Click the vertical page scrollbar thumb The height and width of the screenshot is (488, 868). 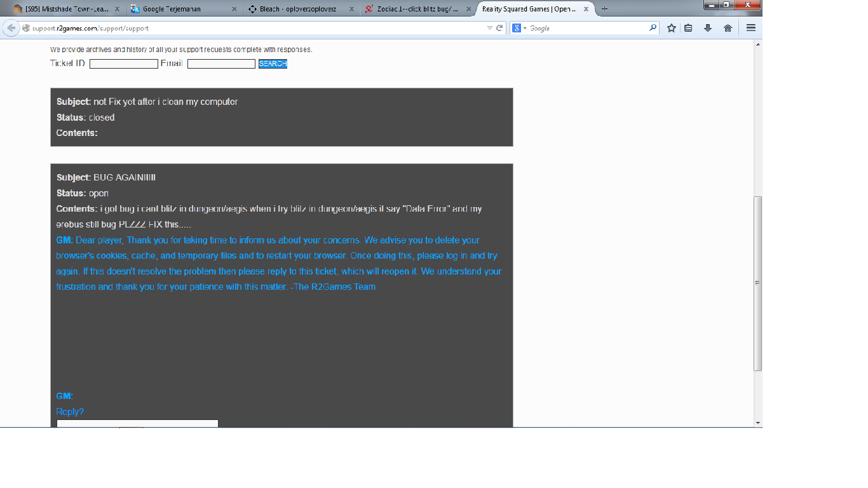point(757,283)
